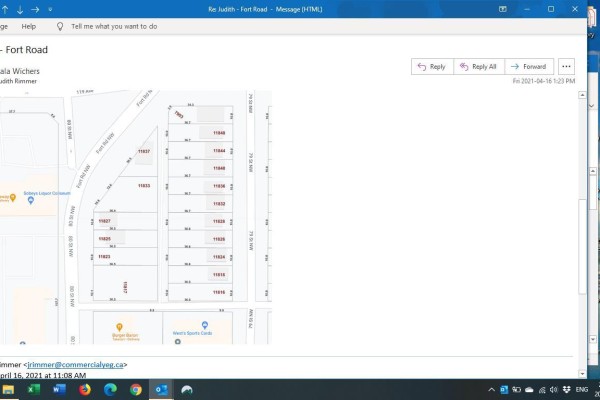Click the Burger Baron map pin
The image size is (600, 400).
[119, 327]
